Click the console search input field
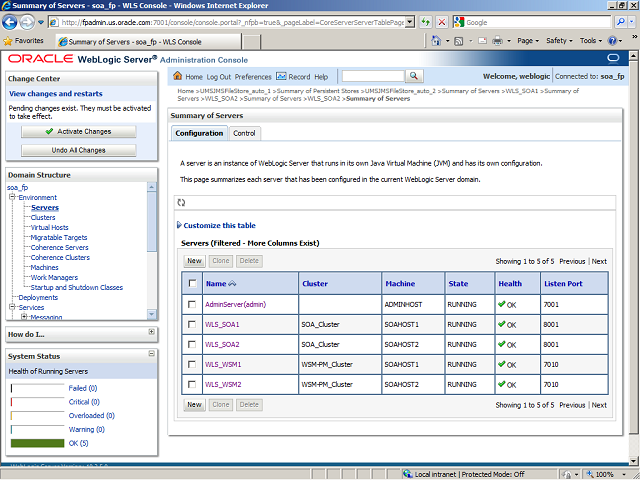The height and width of the screenshot is (480, 640). [x=372, y=76]
